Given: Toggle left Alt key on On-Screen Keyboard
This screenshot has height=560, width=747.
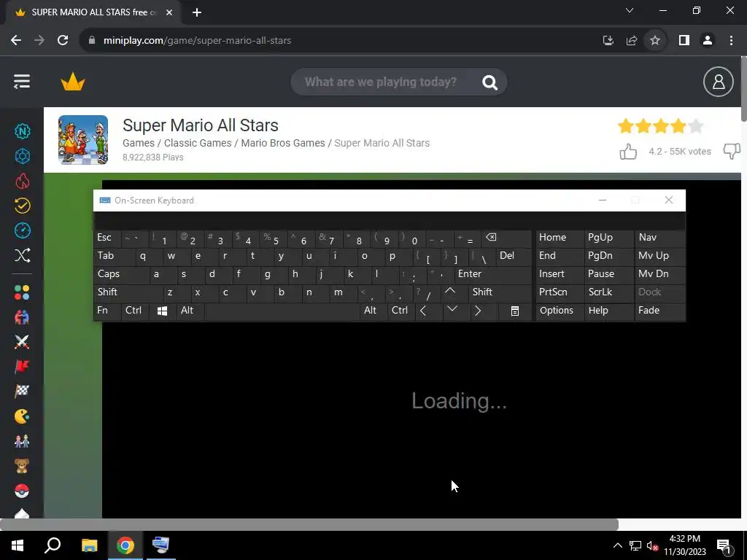Looking at the screenshot, I should point(190,311).
